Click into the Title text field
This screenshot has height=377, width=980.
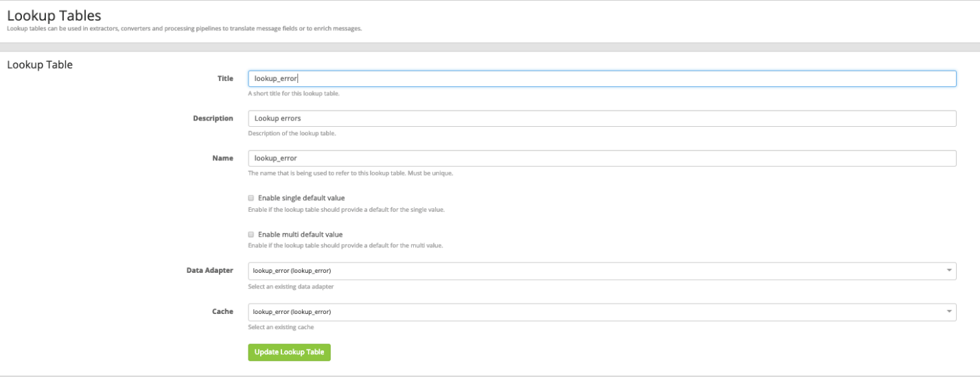click(x=601, y=79)
